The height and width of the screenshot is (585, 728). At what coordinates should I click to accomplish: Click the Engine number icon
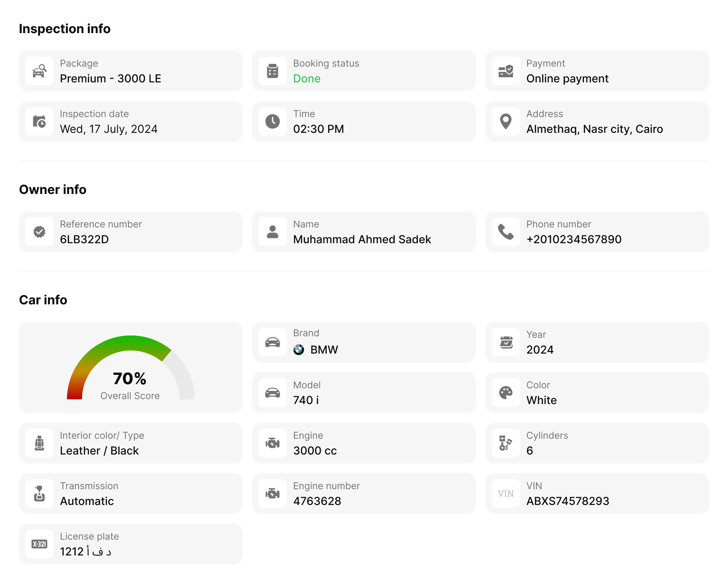(273, 494)
